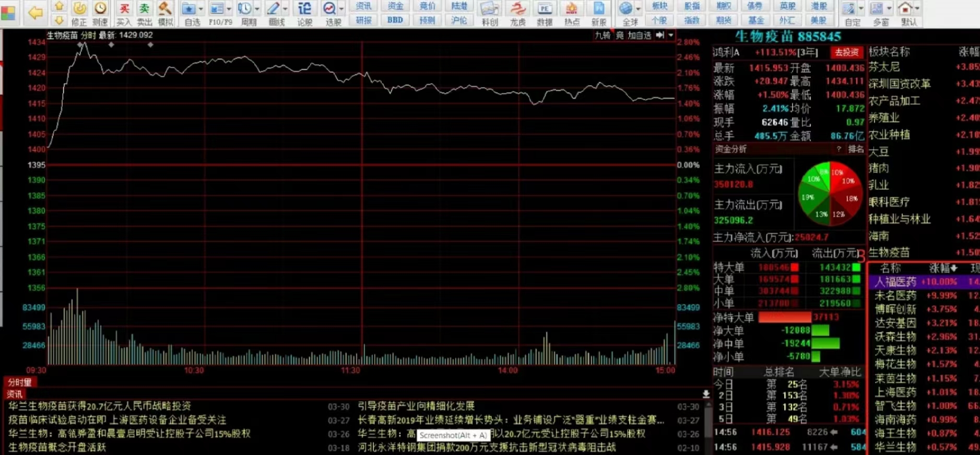Switch to the 分时量 tab
980x455 pixels.
[x=20, y=382]
